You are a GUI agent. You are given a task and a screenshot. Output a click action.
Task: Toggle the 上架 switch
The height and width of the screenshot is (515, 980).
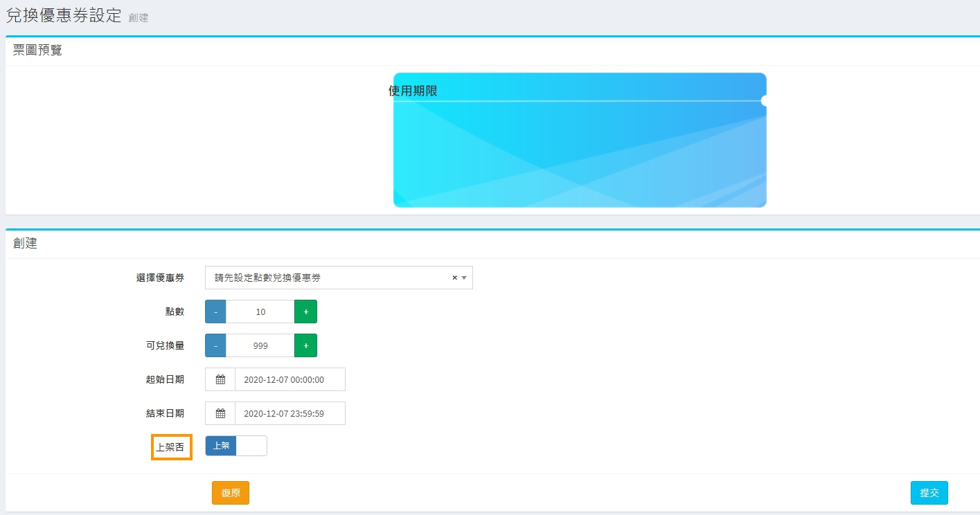[x=236, y=446]
